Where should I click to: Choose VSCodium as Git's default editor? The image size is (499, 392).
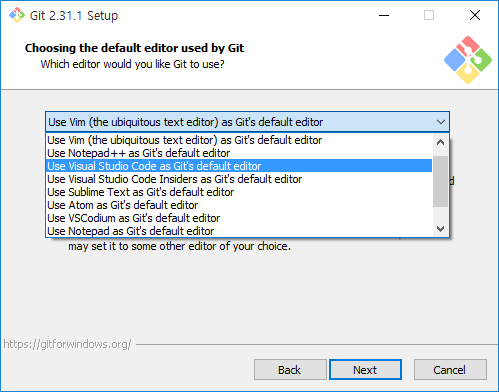(239, 218)
